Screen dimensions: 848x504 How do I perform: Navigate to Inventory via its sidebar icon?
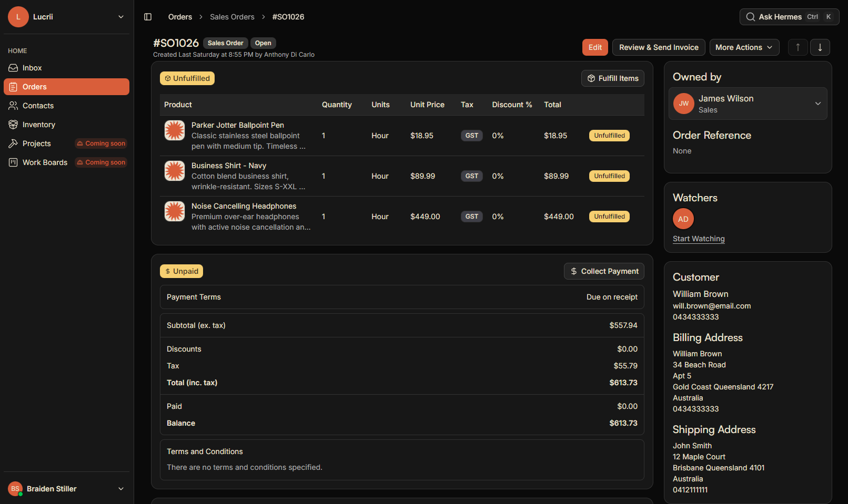(x=13, y=124)
